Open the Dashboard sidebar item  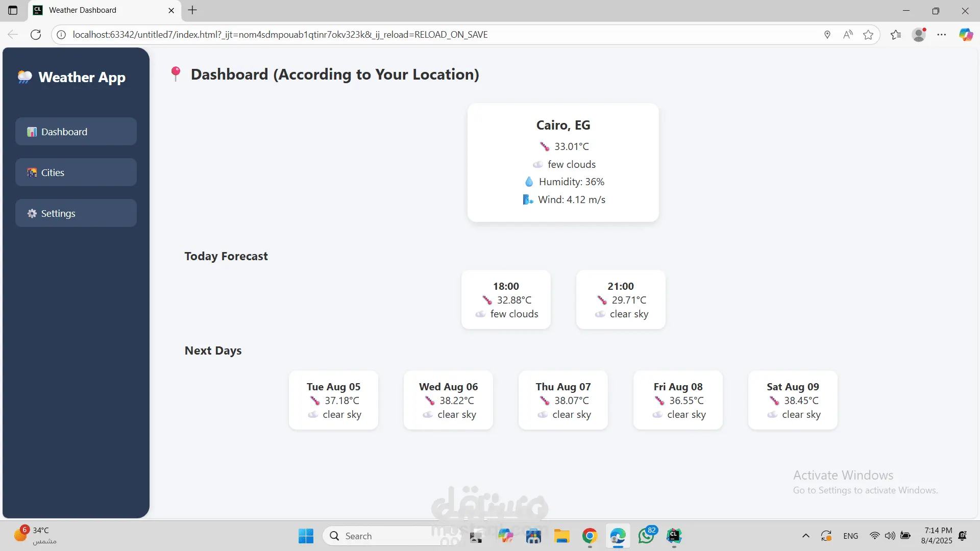pos(76,132)
